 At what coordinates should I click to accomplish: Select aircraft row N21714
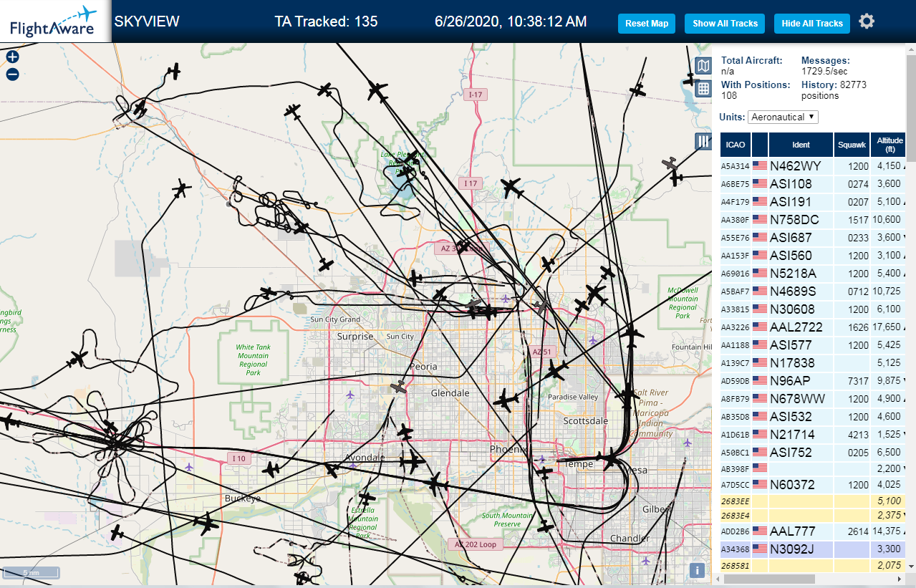click(x=814, y=435)
